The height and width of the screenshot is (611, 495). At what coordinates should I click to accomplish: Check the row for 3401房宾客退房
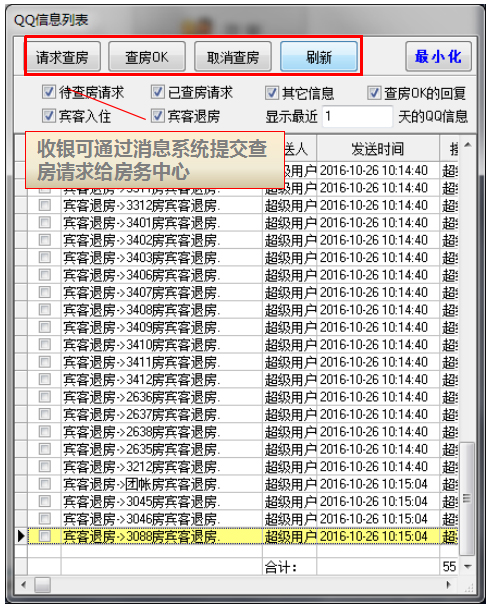tap(45, 223)
